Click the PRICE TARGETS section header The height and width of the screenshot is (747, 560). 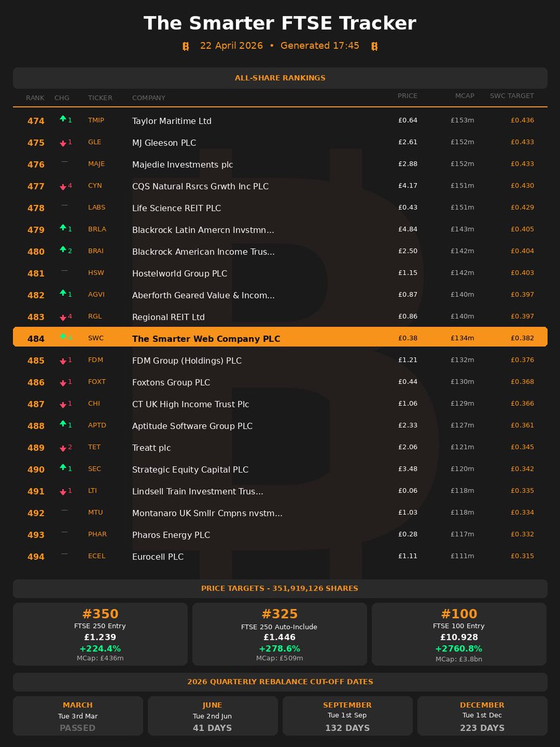pyautogui.click(x=280, y=588)
